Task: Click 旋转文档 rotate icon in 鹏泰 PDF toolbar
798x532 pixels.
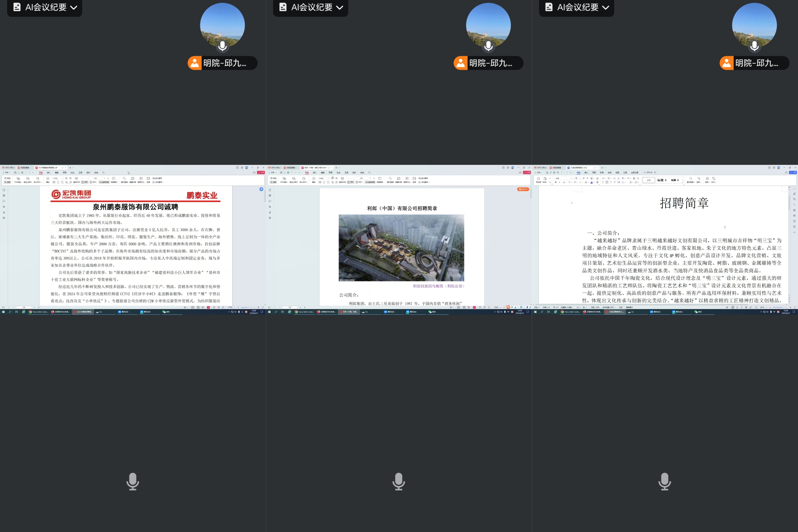Action: click(x=76, y=178)
